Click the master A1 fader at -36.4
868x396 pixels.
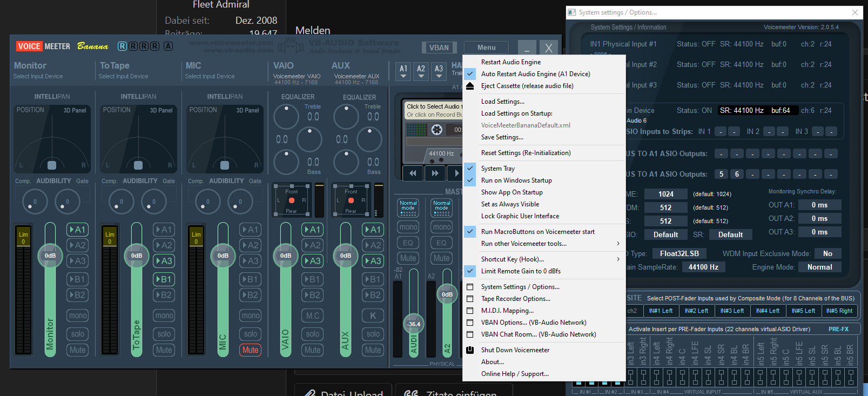click(413, 324)
